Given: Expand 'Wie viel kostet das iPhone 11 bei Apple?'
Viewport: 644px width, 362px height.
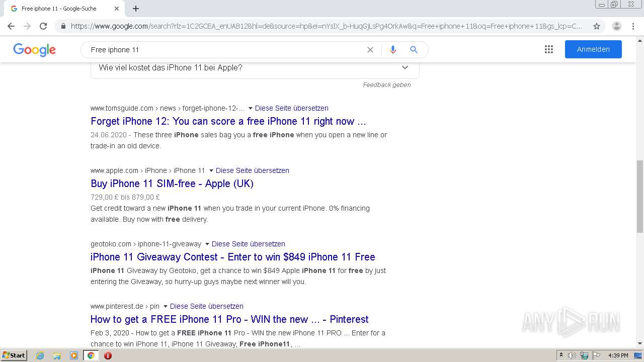Looking at the screenshot, I should coord(255,68).
